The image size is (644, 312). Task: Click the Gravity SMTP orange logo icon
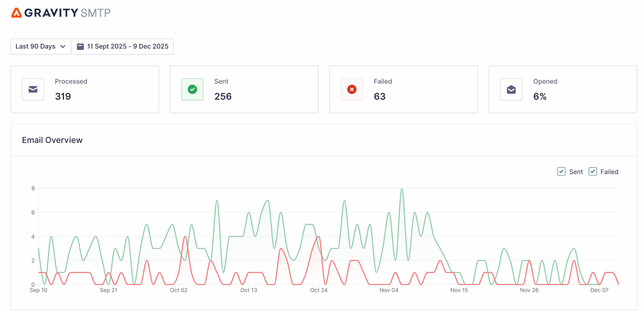(x=16, y=13)
